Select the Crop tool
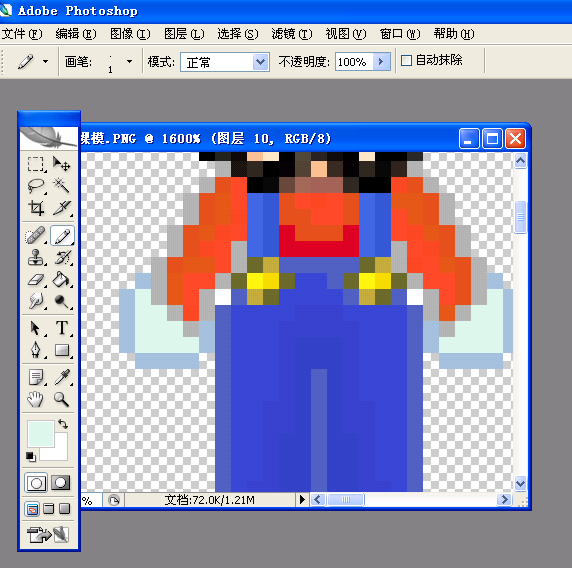Image resolution: width=572 pixels, height=568 pixels. pyautogui.click(x=36, y=208)
